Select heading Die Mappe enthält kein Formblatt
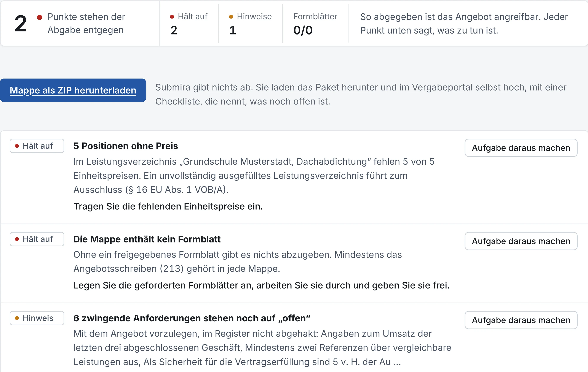The width and height of the screenshot is (588, 372). (x=147, y=239)
